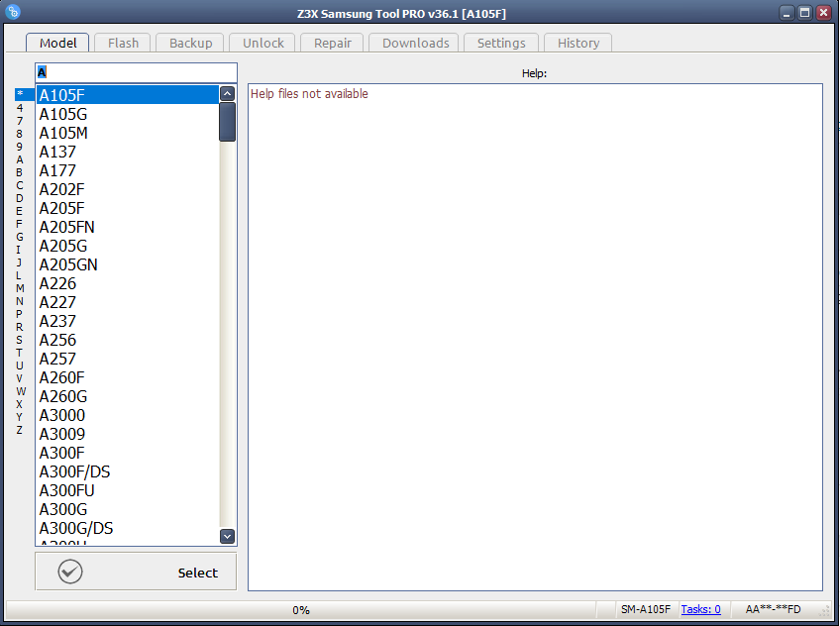
Task: Select model A205G in the list
Action: [x=128, y=246]
